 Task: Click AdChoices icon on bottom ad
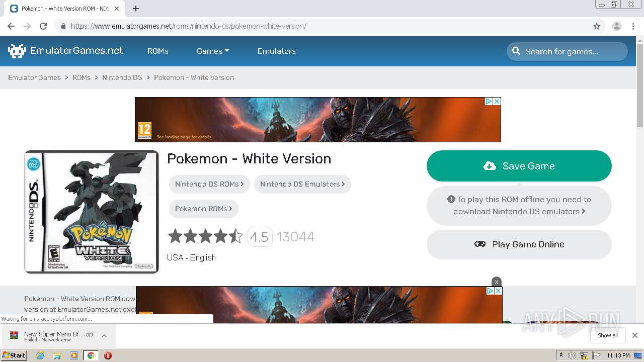point(490,291)
